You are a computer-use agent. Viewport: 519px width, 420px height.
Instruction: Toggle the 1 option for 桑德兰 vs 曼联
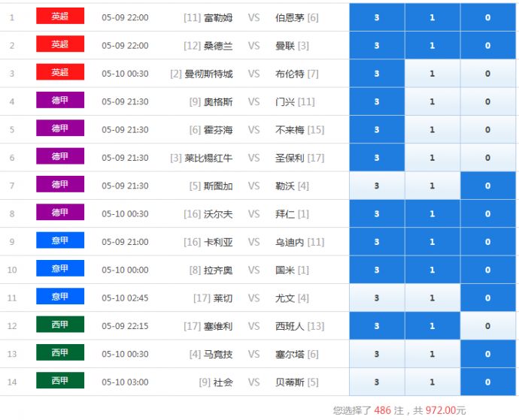432,45
